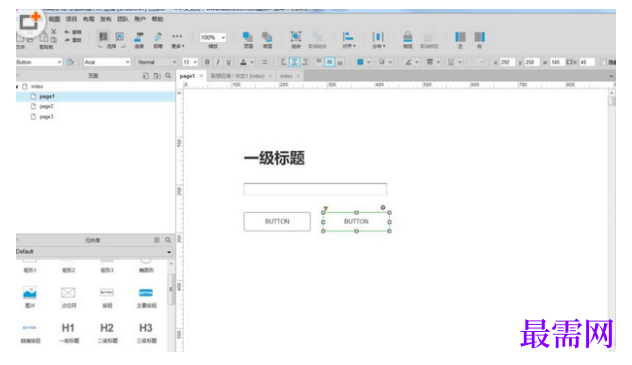Image resolution: width=632 pixels, height=365 pixels.
Task: Open the 视图 menu
Action: pyautogui.click(x=54, y=19)
